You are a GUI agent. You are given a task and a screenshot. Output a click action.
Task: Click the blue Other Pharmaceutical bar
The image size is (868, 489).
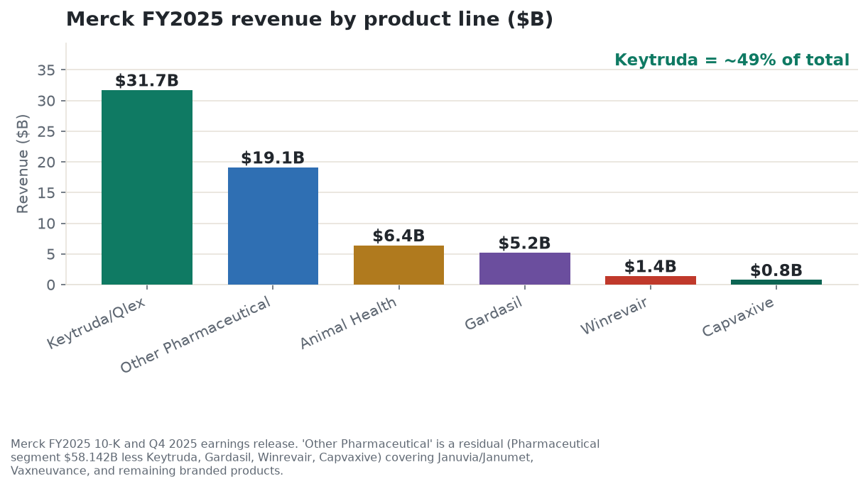[273, 226]
